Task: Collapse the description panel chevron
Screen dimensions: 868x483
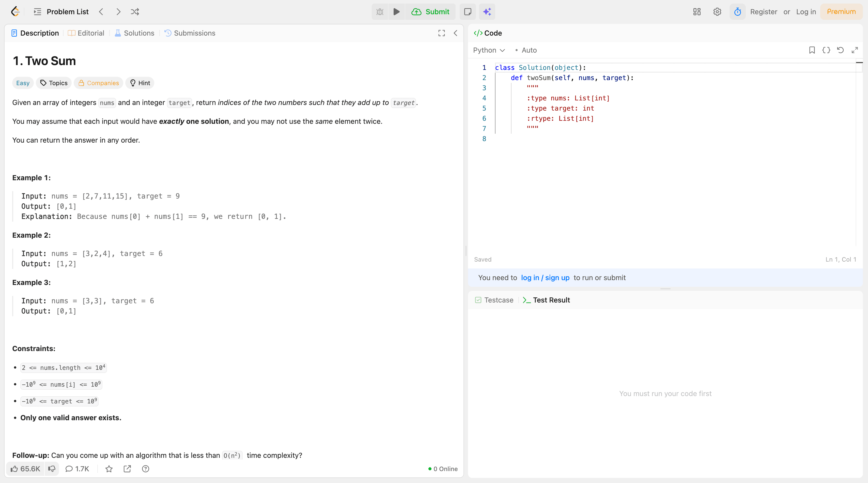Action: (456, 33)
